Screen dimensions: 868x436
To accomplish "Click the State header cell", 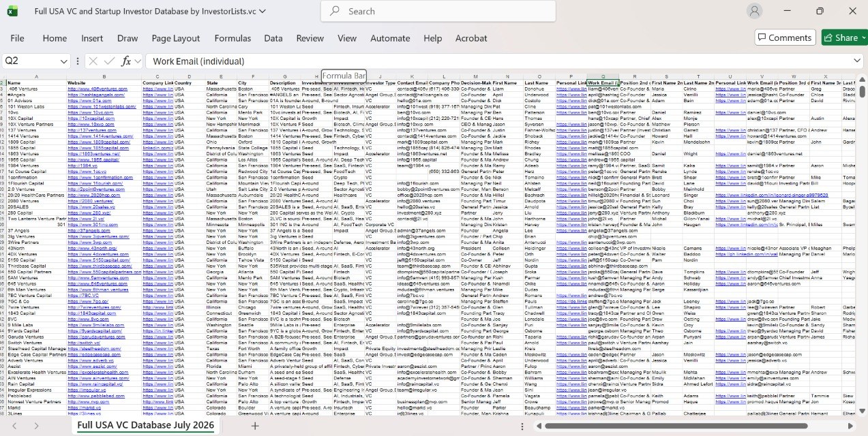I will (x=222, y=82).
